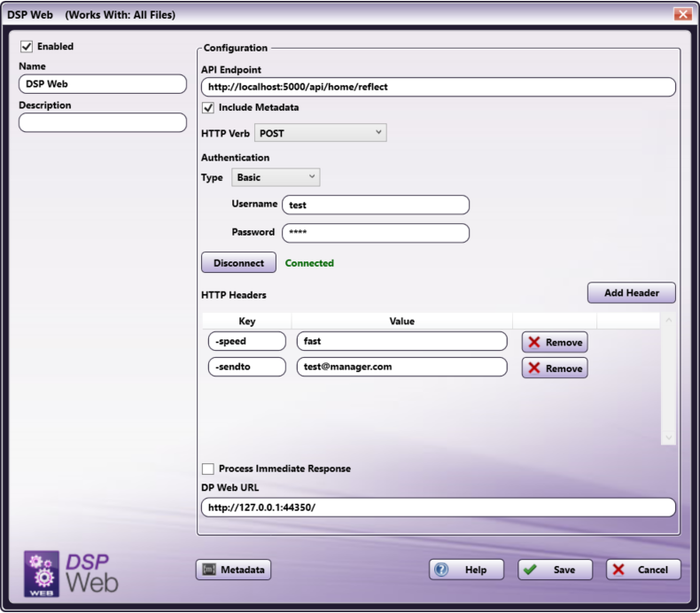Click the DP Web URL field

pyautogui.click(x=438, y=508)
